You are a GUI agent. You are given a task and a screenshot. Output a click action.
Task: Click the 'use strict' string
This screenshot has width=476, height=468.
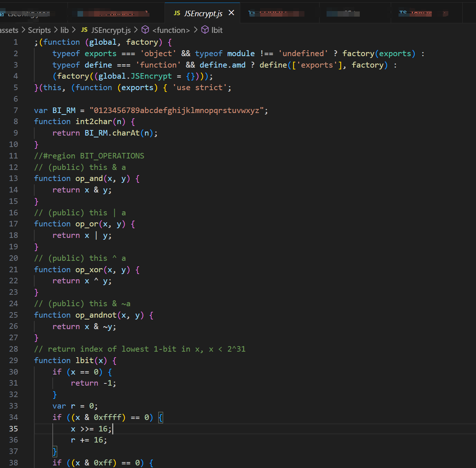(x=200, y=88)
